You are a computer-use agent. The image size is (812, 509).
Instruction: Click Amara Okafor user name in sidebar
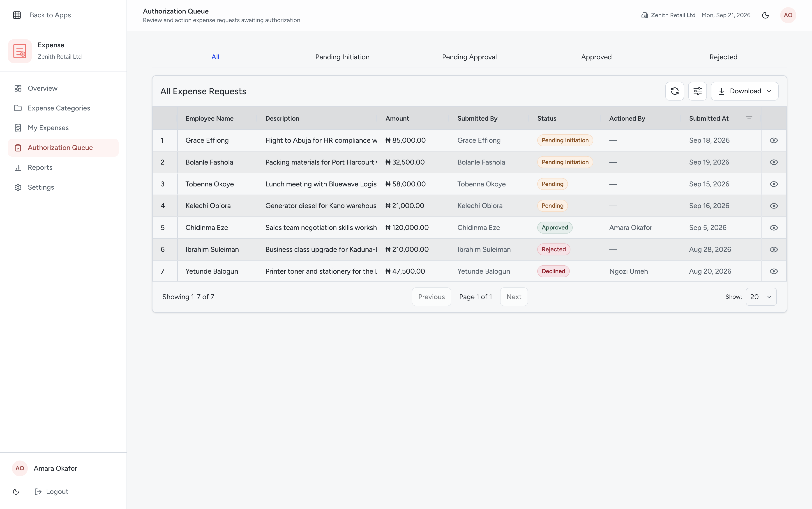coord(55,468)
